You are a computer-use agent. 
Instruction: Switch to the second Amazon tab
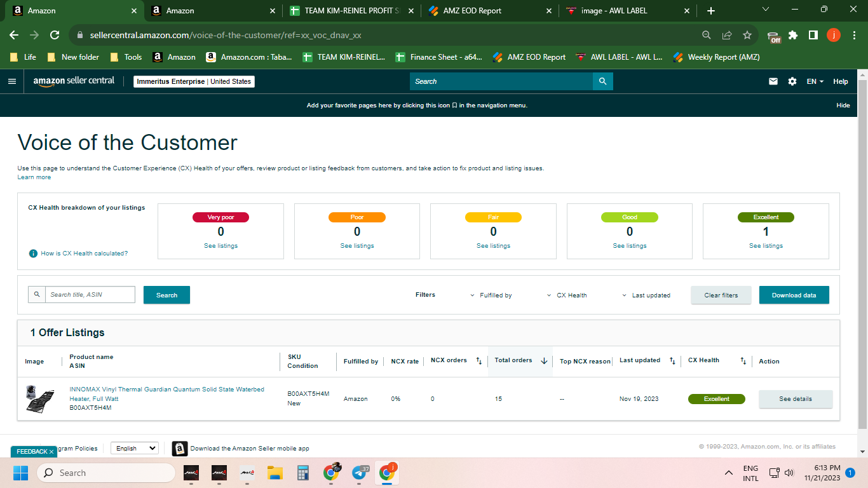point(213,11)
